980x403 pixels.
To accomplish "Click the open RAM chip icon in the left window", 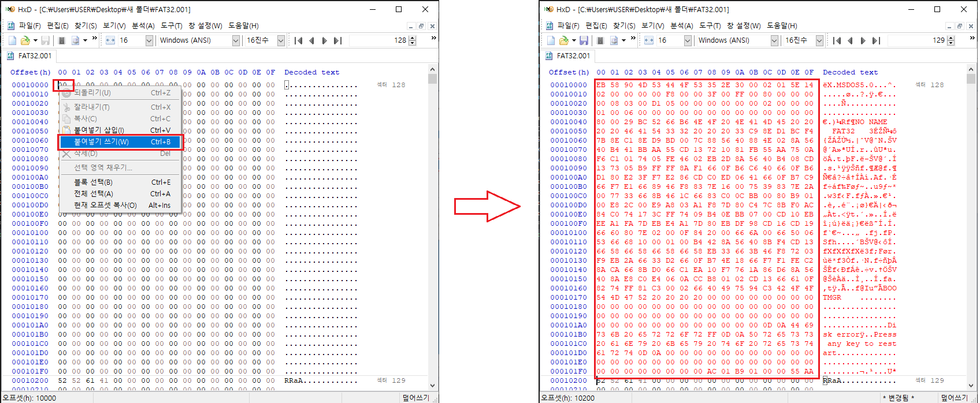I will (62, 40).
